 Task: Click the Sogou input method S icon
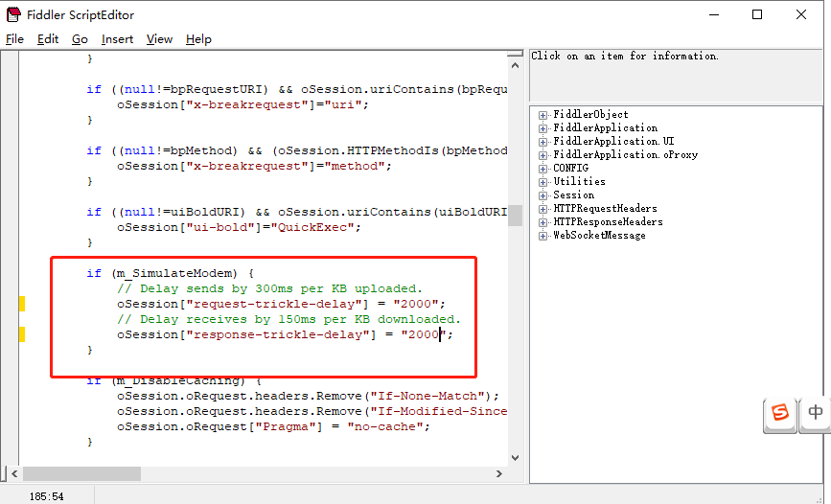click(780, 413)
